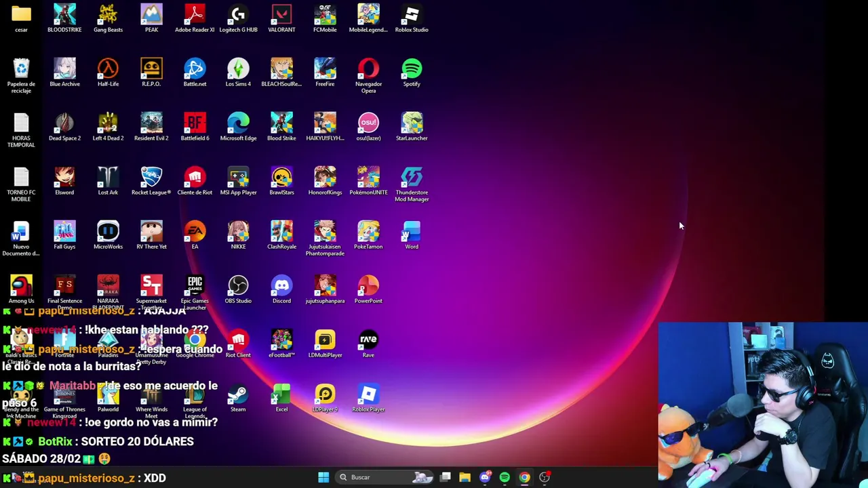868x488 pixels.
Task: Open Papelera de reciclaje
Action: point(21,76)
